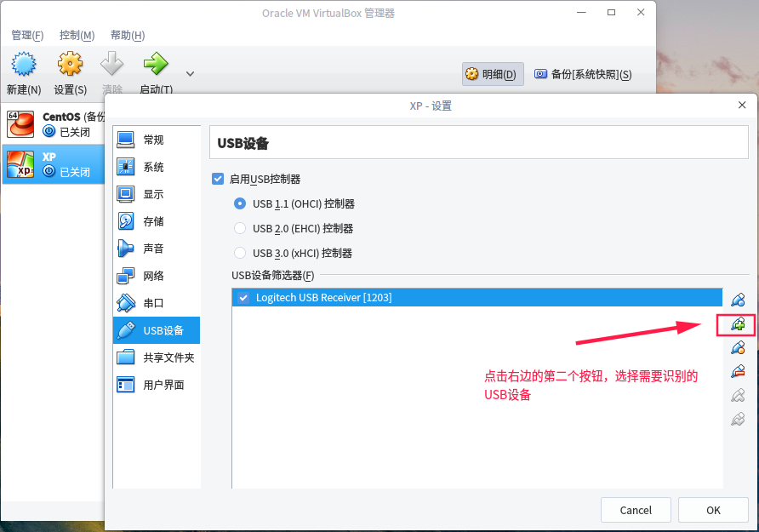Click the Cancel button

point(636,510)
